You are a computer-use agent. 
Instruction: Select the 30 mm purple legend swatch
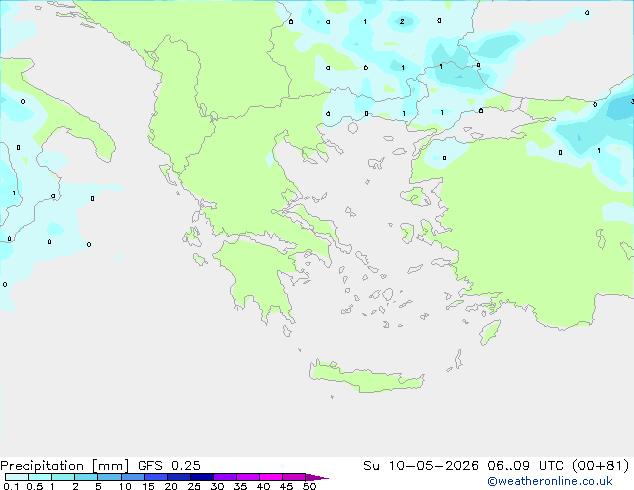pos(225,477)
